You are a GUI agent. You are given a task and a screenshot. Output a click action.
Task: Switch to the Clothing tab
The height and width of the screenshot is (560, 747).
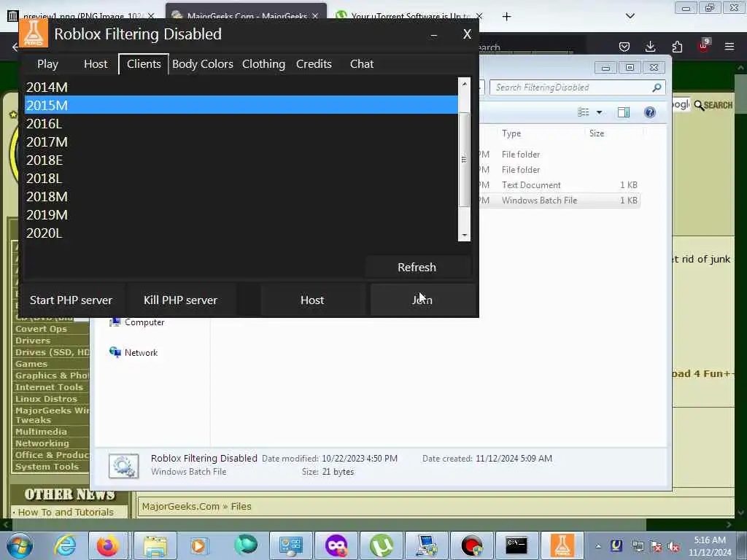(263, 64)
